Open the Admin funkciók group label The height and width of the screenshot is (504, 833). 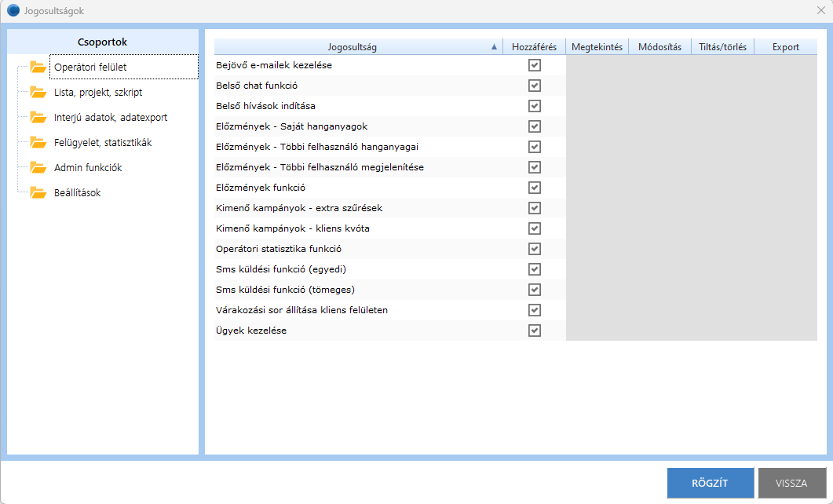[x=88, y=167]
